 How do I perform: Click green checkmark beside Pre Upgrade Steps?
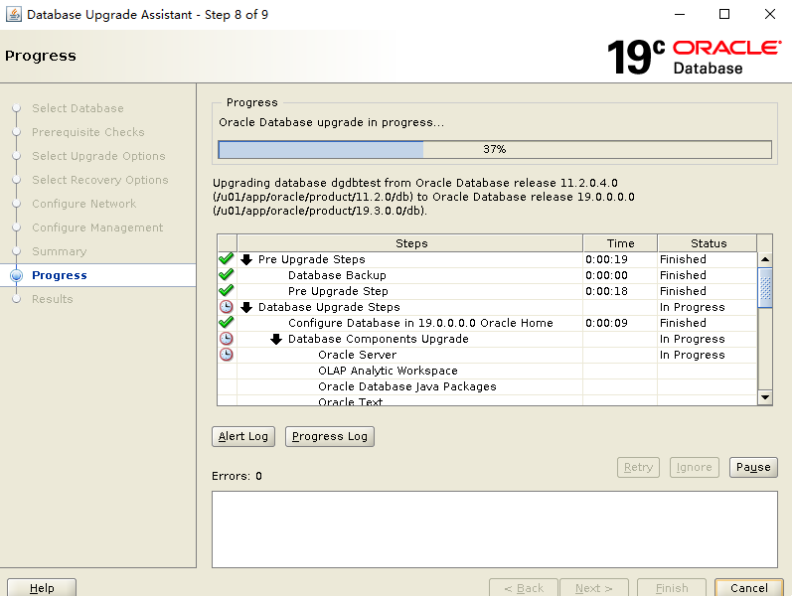point(226,259)
